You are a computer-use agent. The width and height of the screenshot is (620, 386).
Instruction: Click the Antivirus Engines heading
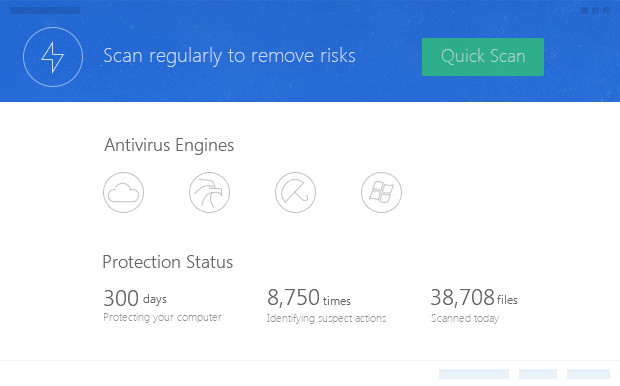click(x=169, y=145)
